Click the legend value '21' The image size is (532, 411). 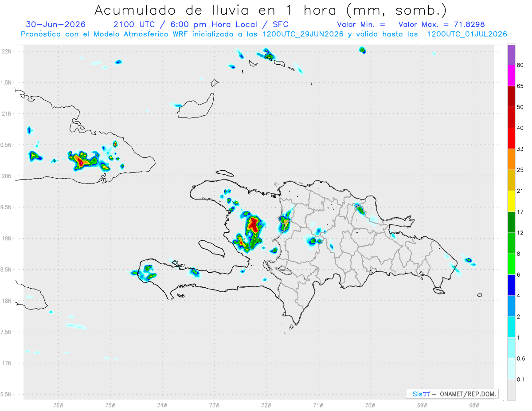click(x=520, y=191)
